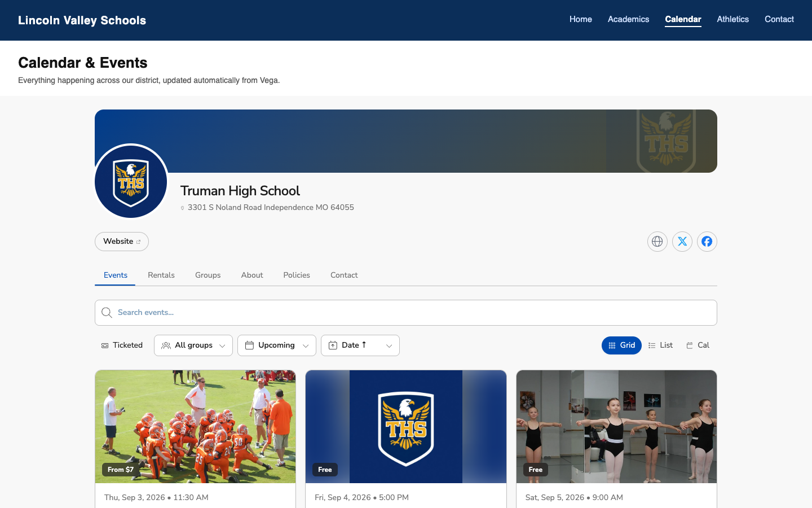
Task: Click the date Thu, Sep 3, 2026 • 11:30 AM
Action: pos(156,498)
